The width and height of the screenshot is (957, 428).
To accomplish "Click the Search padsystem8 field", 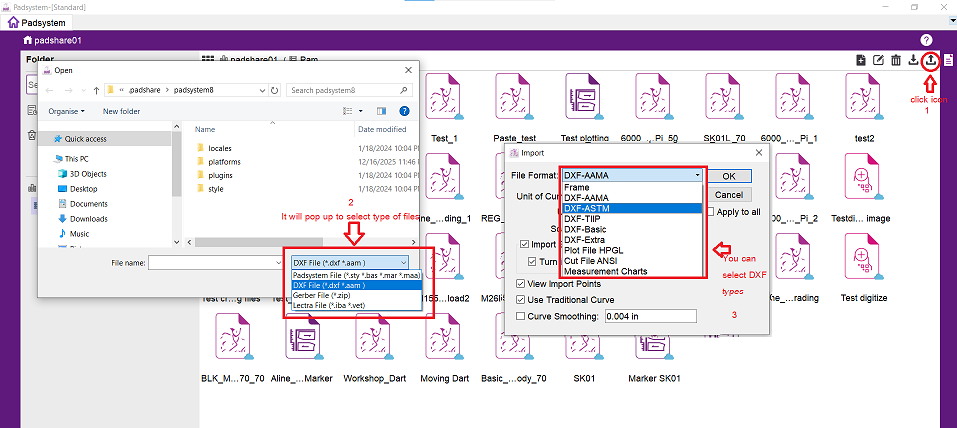I will 349,90.
